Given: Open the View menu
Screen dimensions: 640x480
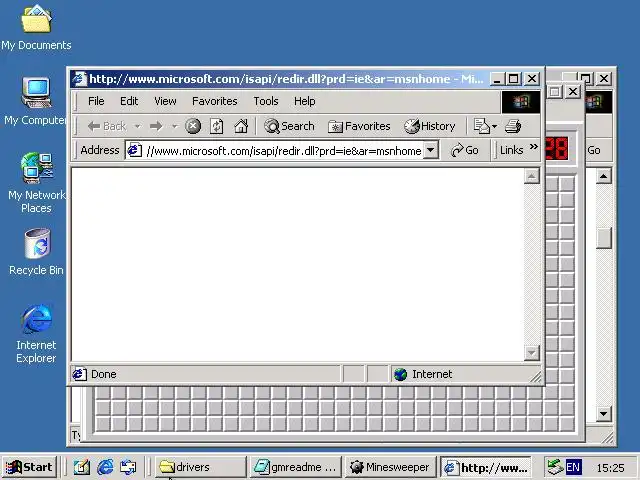Looking at the screenshot, I should pos(165,101).
